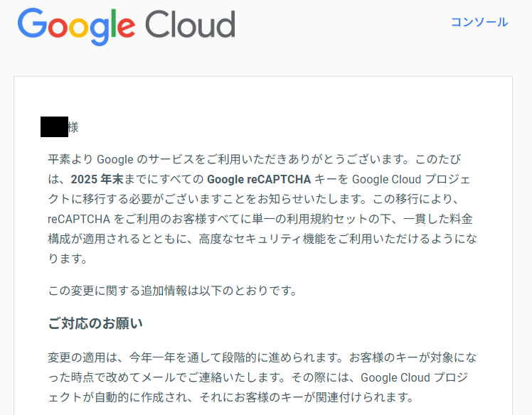Click the blacked-out recipient name block
This screenshot has width=532, height=415.
click(54, 127)
